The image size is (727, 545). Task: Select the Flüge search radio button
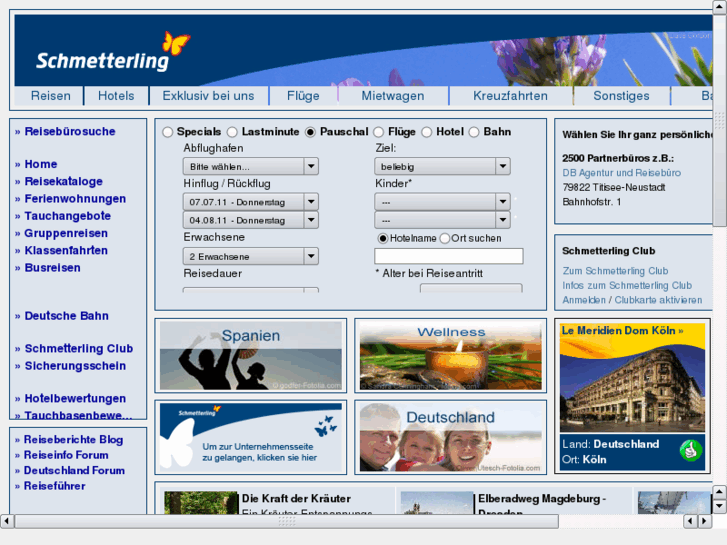coord(379,132)
